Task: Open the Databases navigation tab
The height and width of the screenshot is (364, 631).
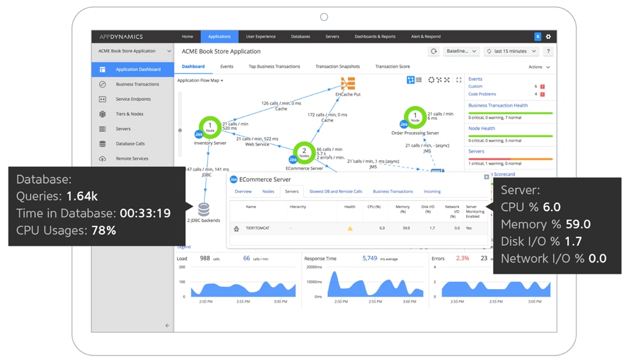Action: pos(301,37)
